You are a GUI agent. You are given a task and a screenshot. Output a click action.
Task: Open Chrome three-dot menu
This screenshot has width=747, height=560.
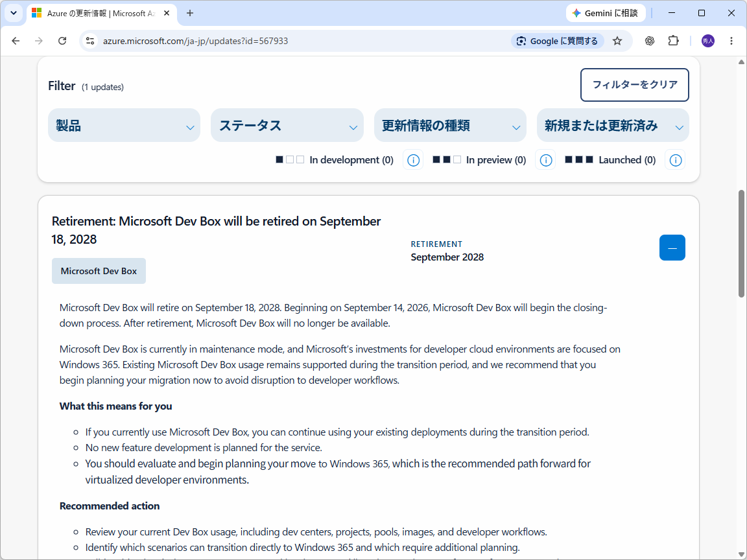[x=731, y=41]
